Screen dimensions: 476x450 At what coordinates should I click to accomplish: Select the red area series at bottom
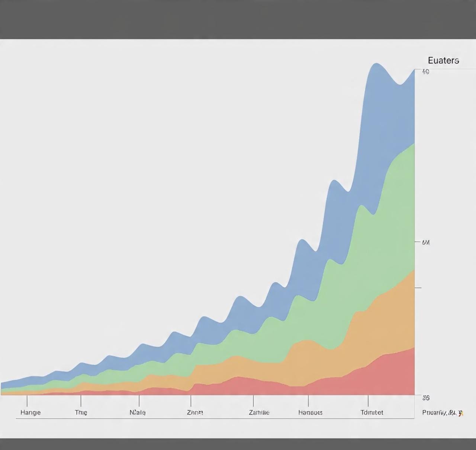(387, 376)
